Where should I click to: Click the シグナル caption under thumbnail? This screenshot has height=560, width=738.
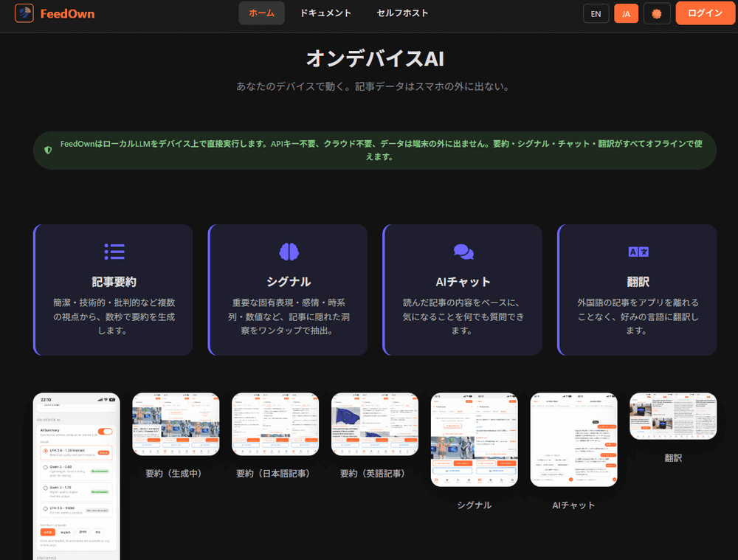[x=475, y=505]
